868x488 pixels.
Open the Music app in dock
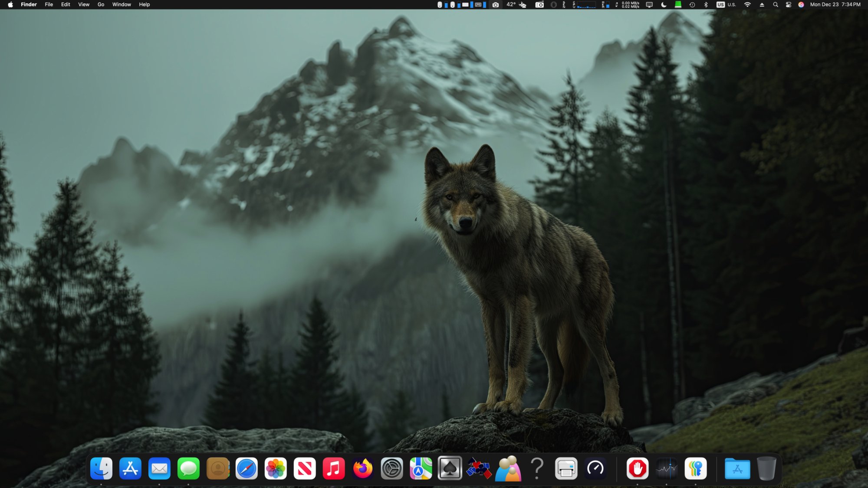click(x=334, y=468)
